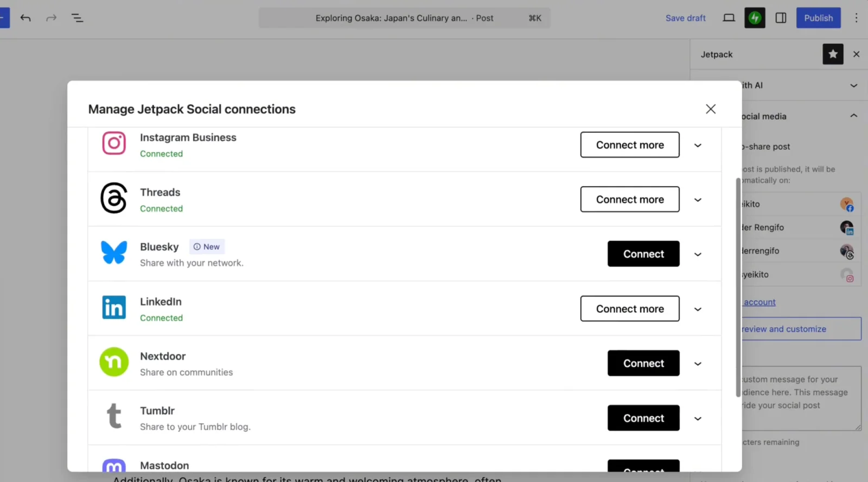This screenshot has width=868, height=482.
Task: Click the Mastodon logo icon
Action: [x=114, y=465]
